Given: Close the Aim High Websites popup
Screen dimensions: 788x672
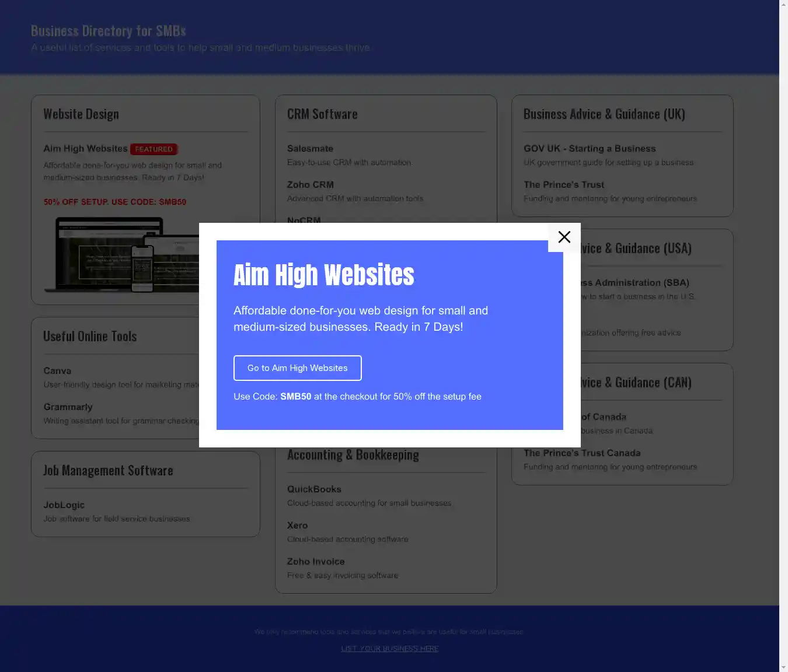Looking at the screenshot, I should click(x=564, y=237).
